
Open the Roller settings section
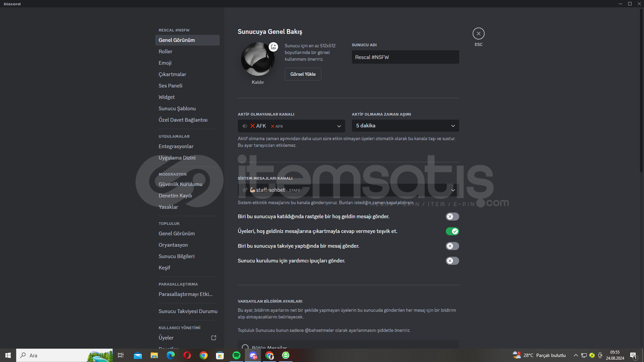[165, 52]
